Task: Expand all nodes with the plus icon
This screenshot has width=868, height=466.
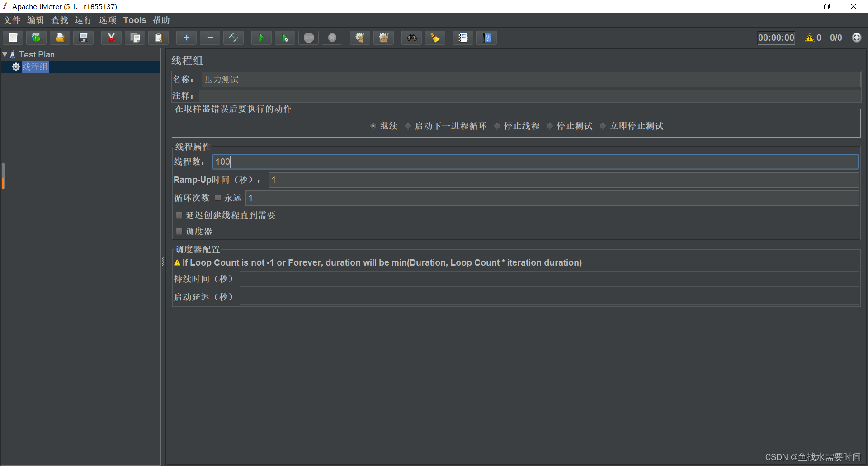Action: (x=186, y=38)
